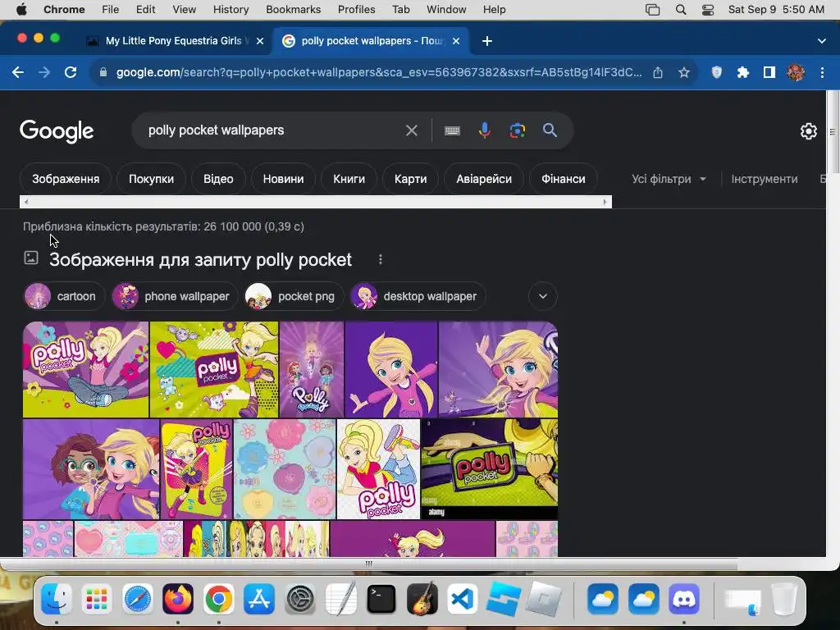Clear the search box with the X

point(412,130)
